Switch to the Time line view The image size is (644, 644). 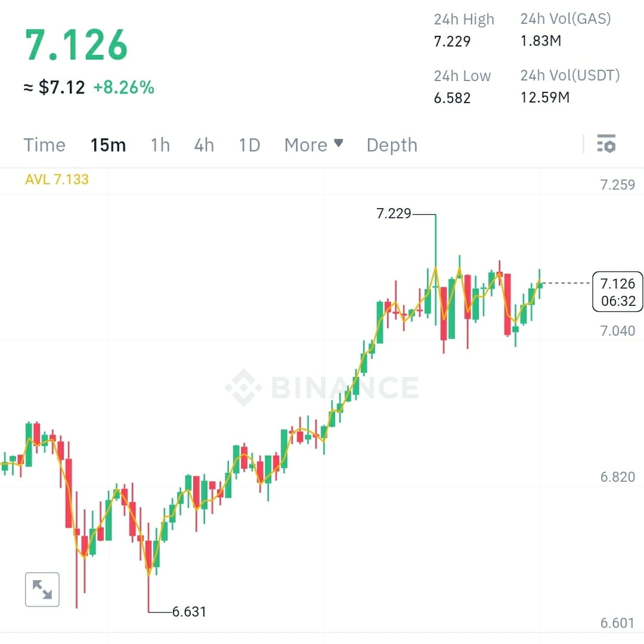click(44, 145)
